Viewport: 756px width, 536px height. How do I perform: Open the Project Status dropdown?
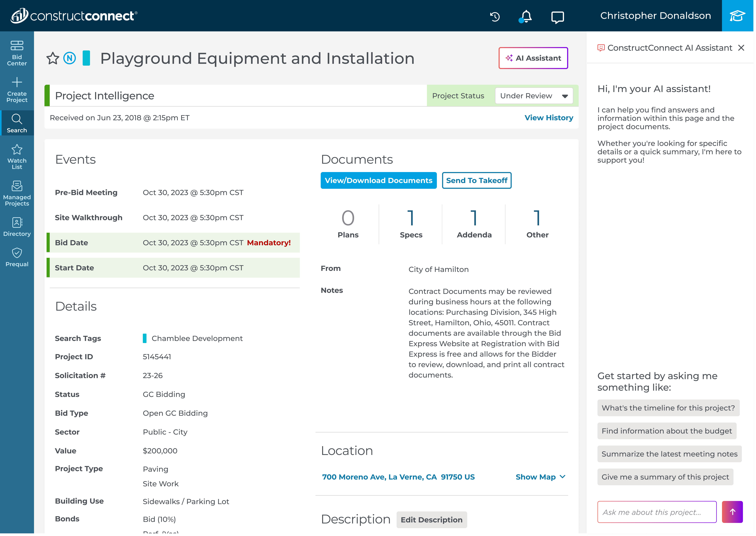(534, 96)
